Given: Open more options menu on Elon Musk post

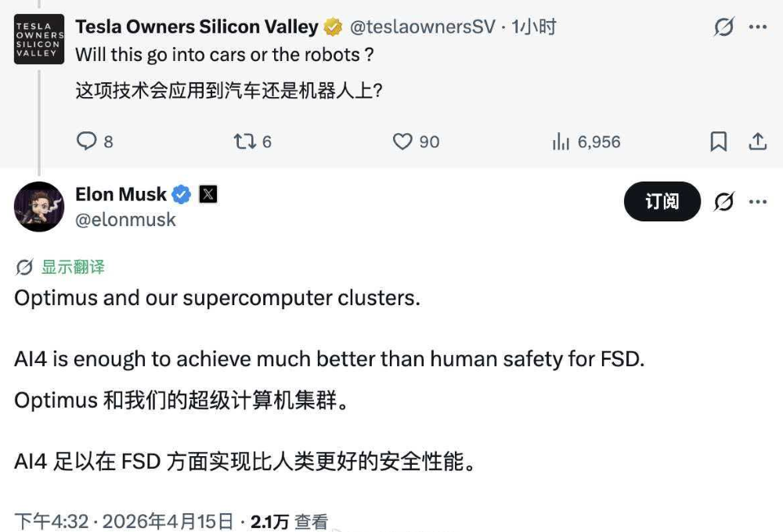Looking at the screenshot, I should pos(757,202).
